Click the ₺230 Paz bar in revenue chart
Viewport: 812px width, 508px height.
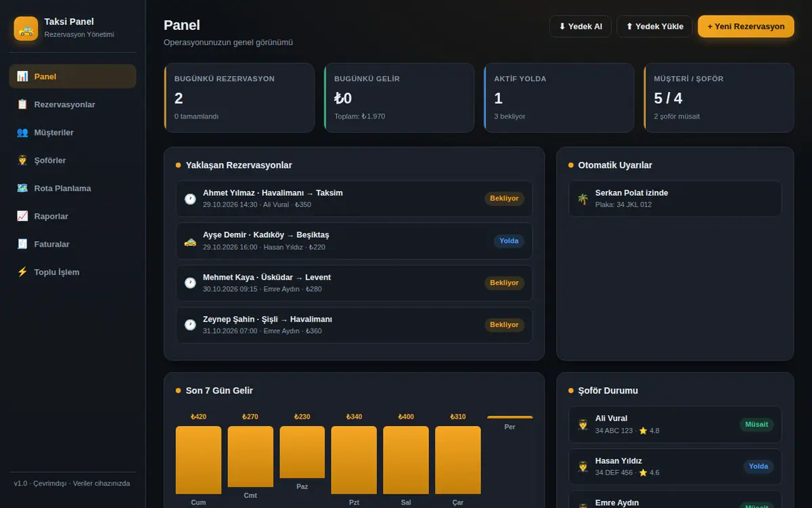(302, 452)
